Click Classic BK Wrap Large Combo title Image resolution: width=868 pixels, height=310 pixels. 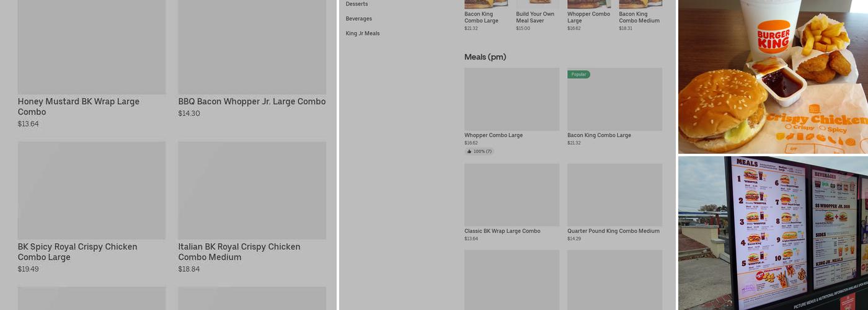(x=502, y=231)
